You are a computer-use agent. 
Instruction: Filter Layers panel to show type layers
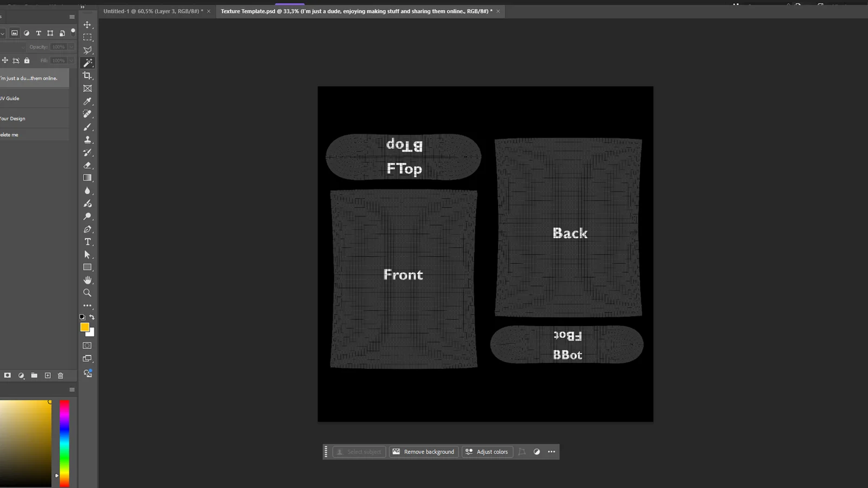[38, 33]
